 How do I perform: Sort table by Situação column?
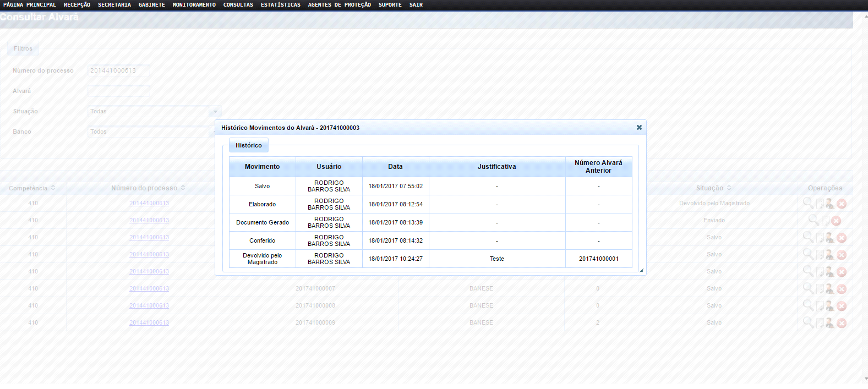pos(713,188)
